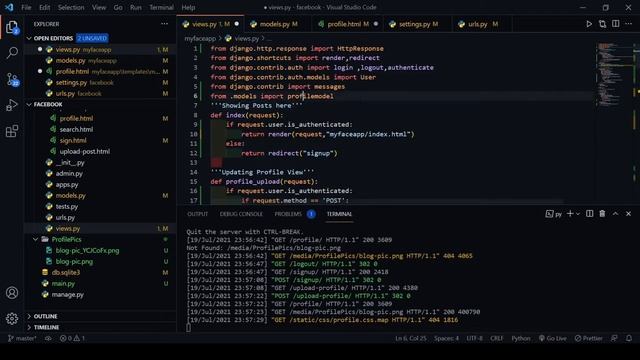The width and height of the screenshot is (640, 360).
Task: Open the Run and Debug view
Action: (x=12, y=105)
